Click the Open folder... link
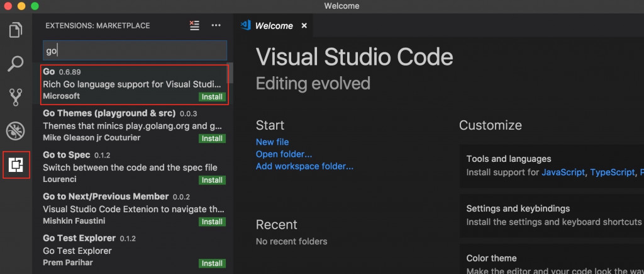Viewport: 644px width, 274px height. coord(284,154)
